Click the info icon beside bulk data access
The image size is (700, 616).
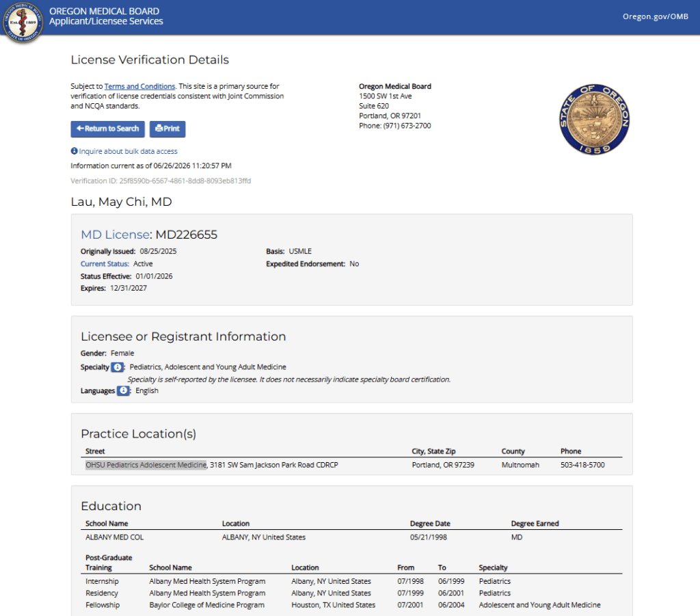pyautogui.click(x=74, y=151)
